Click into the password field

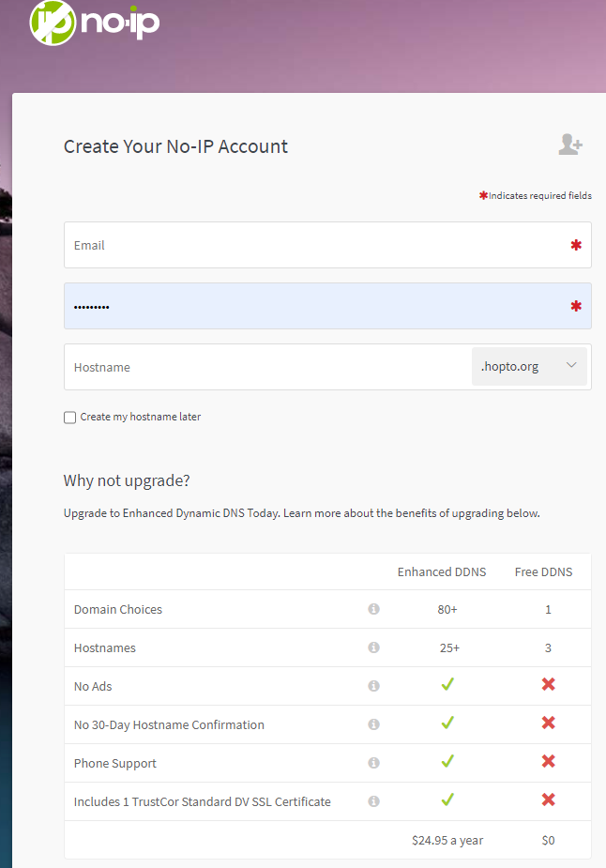point(327,306)
